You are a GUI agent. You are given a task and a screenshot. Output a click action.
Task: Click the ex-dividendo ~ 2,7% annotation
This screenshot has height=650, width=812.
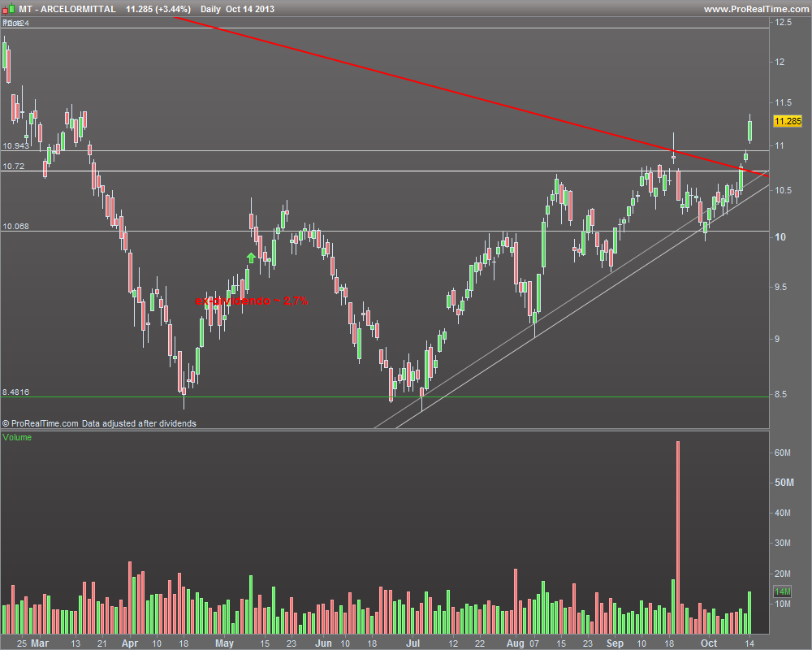[x=252, y=301]
